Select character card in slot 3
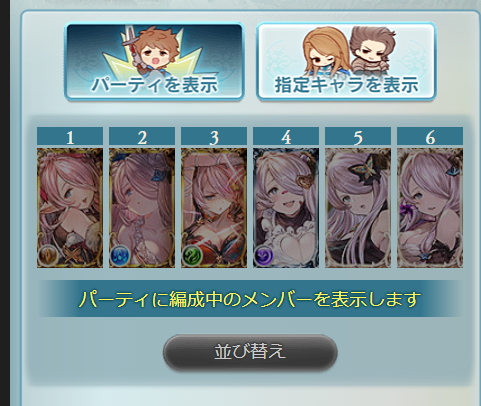 (x=214, y=208)
